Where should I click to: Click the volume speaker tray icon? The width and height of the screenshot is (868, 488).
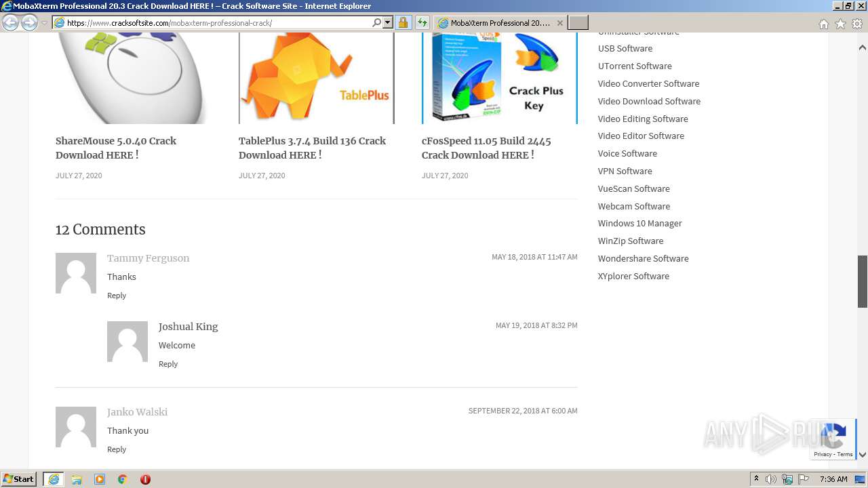771,479
